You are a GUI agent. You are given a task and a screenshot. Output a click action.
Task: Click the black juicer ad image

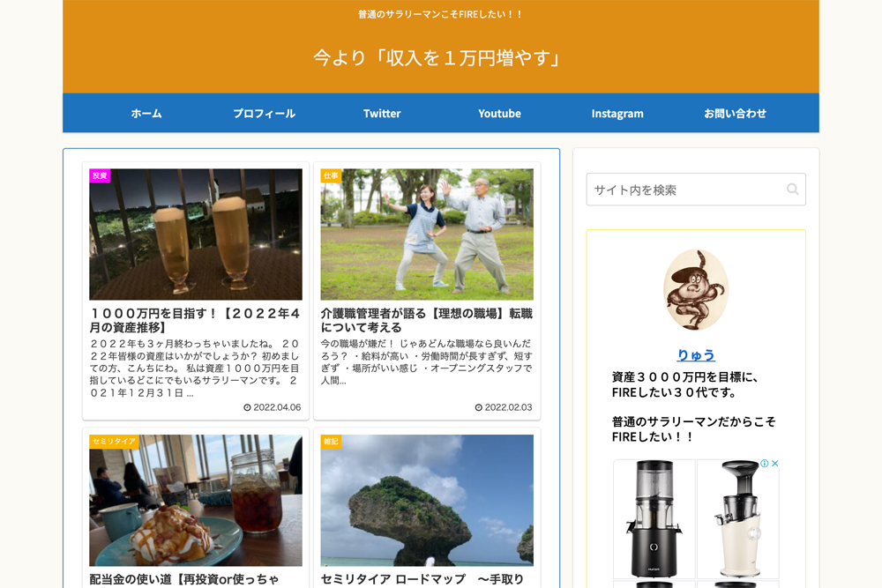(654, 520)
